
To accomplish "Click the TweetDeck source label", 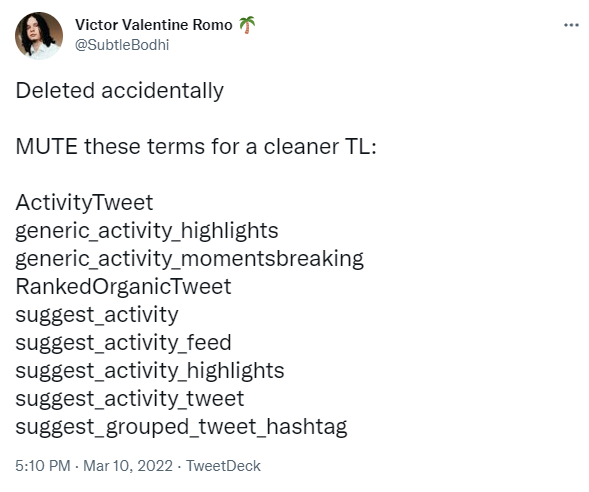I will 223,466.
